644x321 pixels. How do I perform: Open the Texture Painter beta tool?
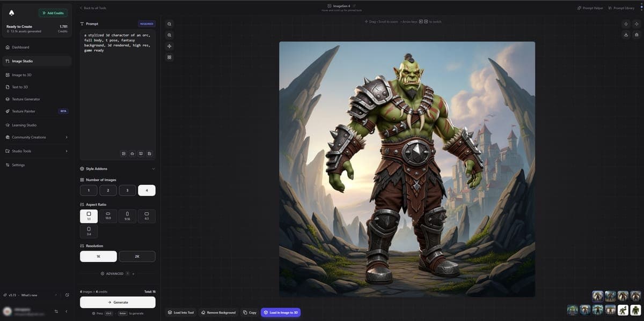[x=36, y=111]
